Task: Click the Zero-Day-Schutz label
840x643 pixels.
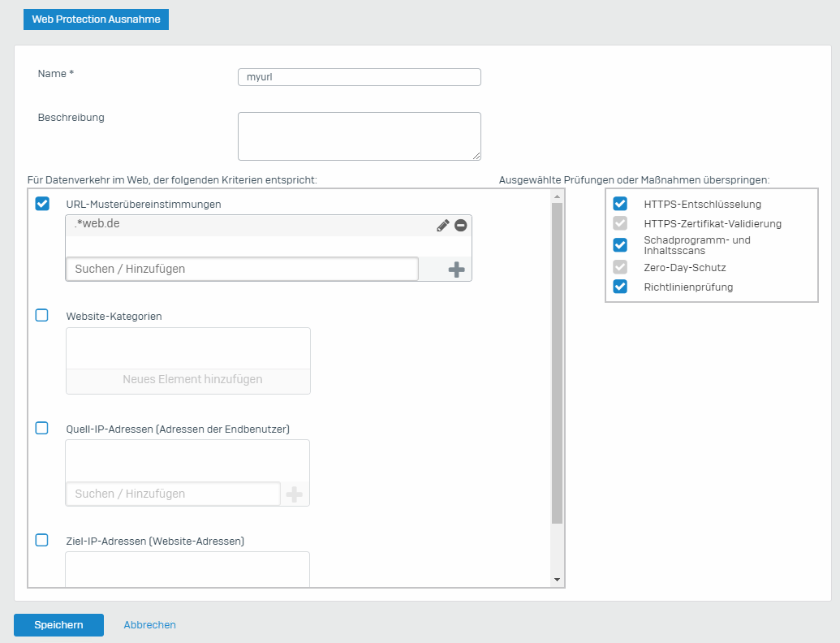Action: pyautogui.click(x=685, y=267)
